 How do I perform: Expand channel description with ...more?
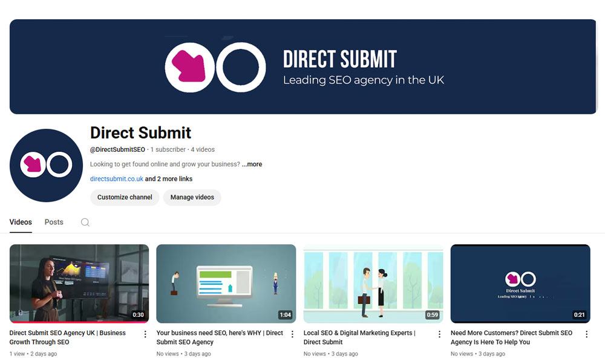pos(252,164)
